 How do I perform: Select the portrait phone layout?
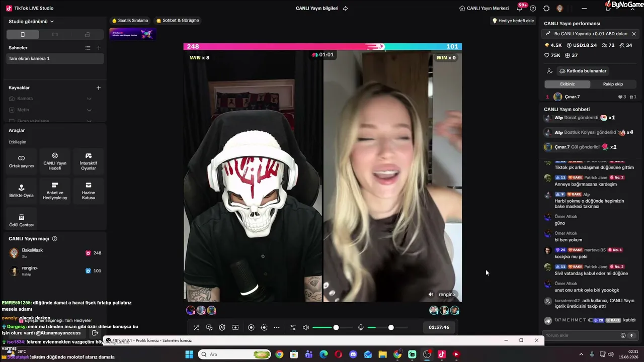click(23, 35)
